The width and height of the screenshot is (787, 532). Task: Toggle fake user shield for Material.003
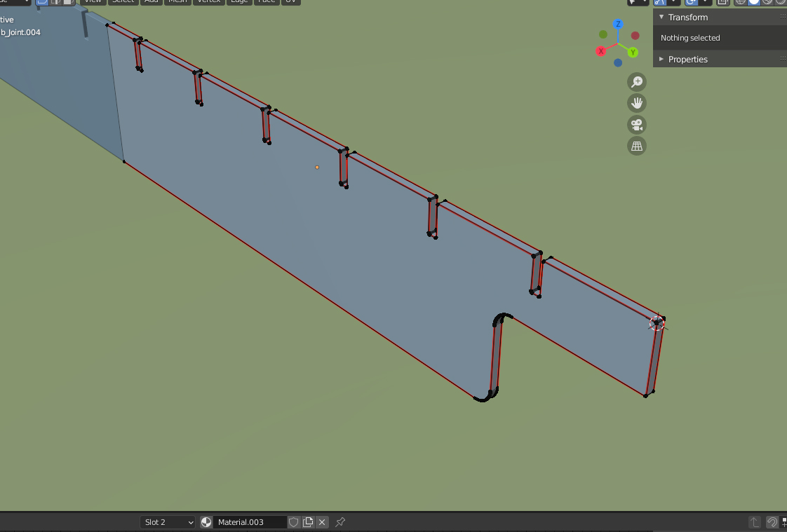tap(294, 522)
